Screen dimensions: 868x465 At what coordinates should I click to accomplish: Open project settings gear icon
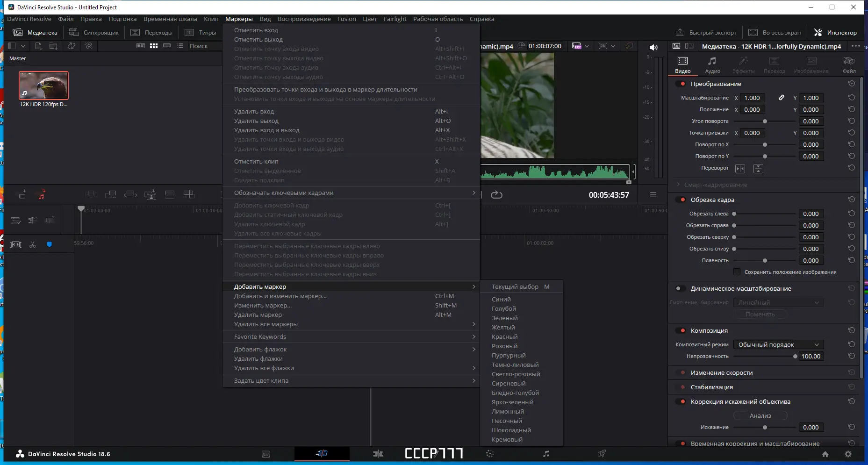(x=848, y=454)
